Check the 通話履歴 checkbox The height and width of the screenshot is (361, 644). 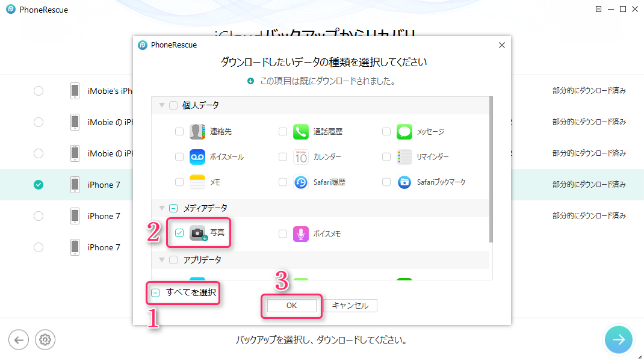282,131
